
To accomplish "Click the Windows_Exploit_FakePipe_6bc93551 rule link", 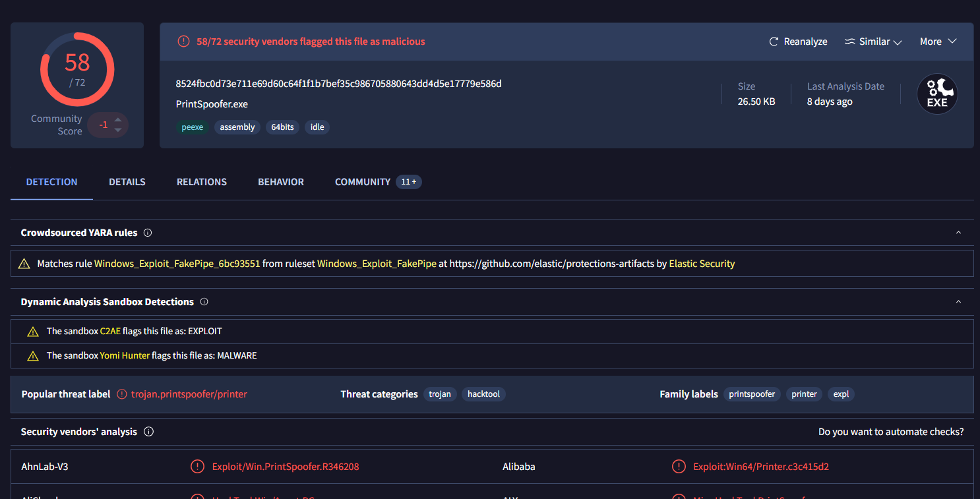I will click(x=177, y=264).
